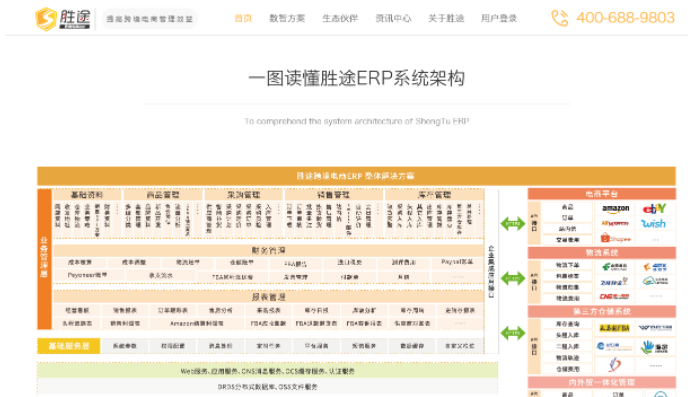Image resolution: width=688 pixels, height=397 pixels.
Task: Click the 第三方仓储系统 panel header
Action: tap(602, 311)
